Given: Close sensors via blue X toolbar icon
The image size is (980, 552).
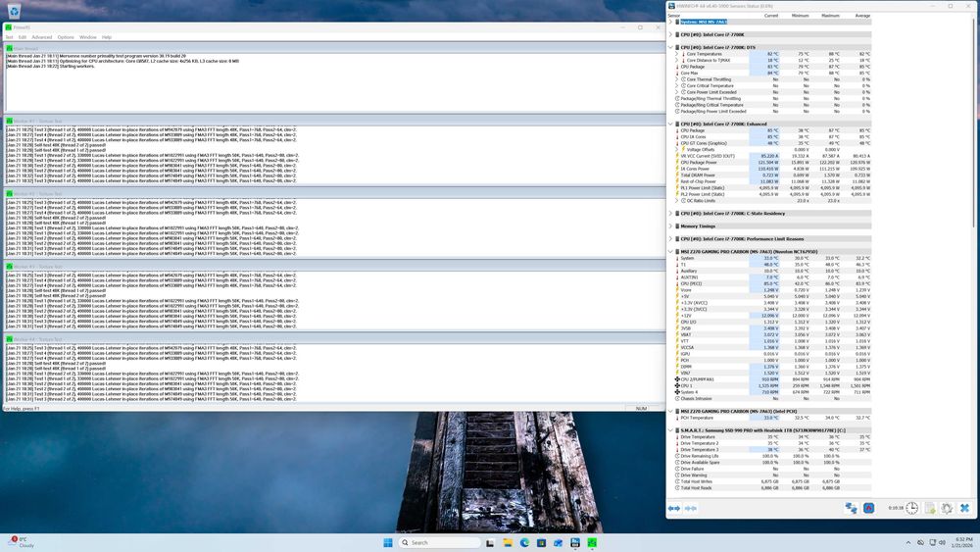Looking at the screenshot, I should pos(964,508).
